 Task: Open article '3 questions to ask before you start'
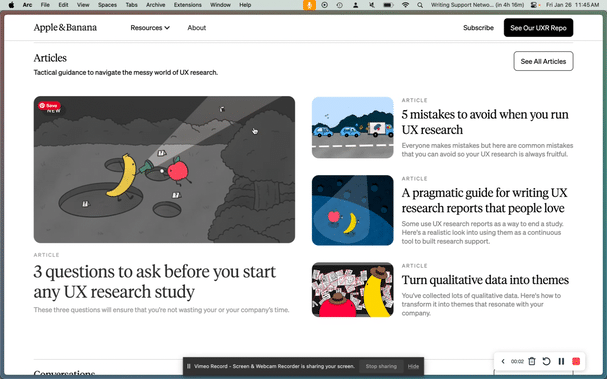[x=154, y=281]
